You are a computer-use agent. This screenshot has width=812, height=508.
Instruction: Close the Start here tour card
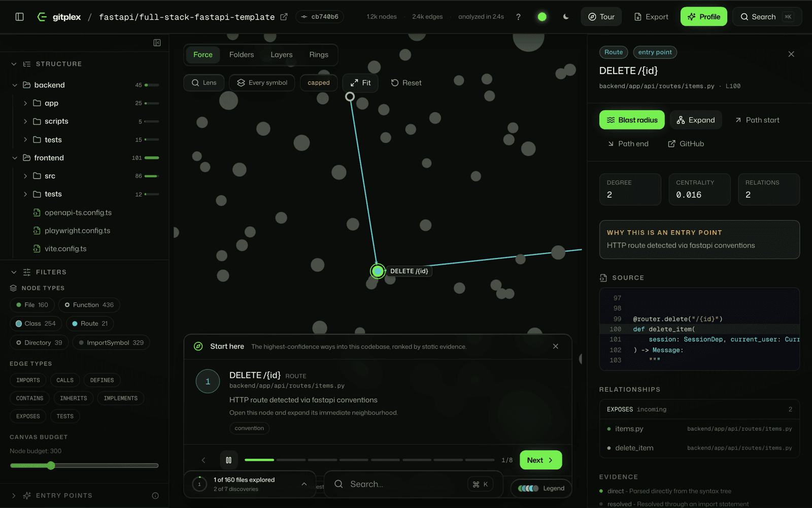[556, 346]
